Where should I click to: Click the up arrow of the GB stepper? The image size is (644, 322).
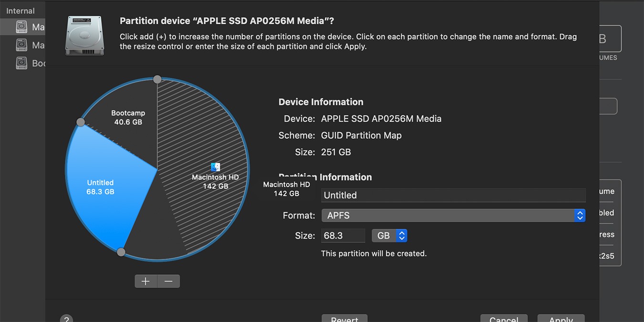(401, 233)
